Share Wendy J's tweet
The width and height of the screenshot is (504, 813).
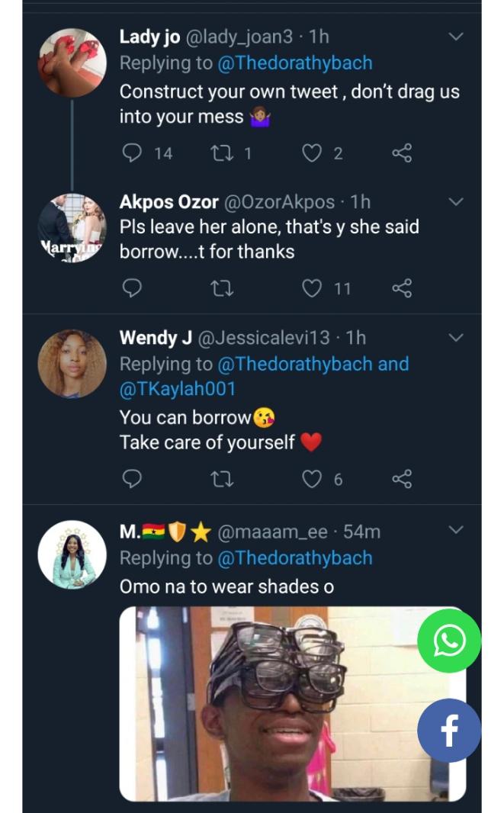402,479
